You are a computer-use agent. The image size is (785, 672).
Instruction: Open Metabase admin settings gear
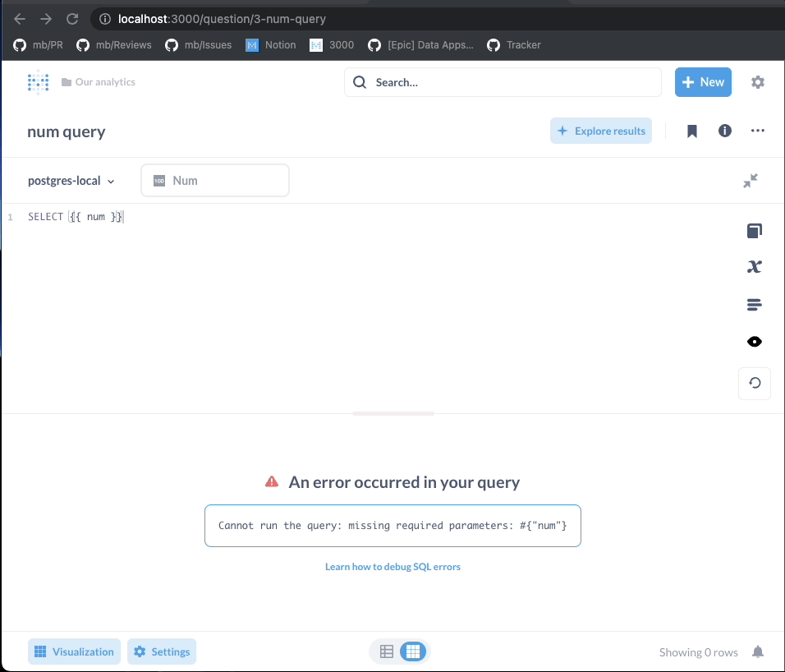(757, 82)
